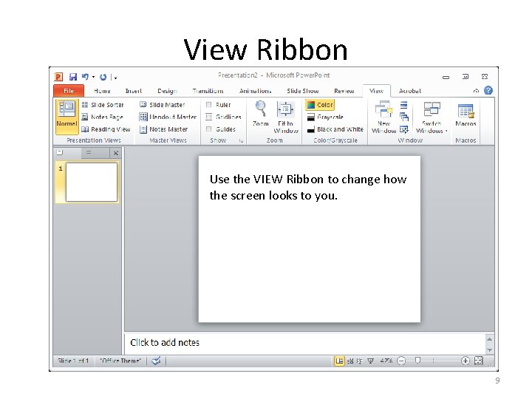Click the Undo icon in quick access toolbar
532x399 pixels.
85,77
